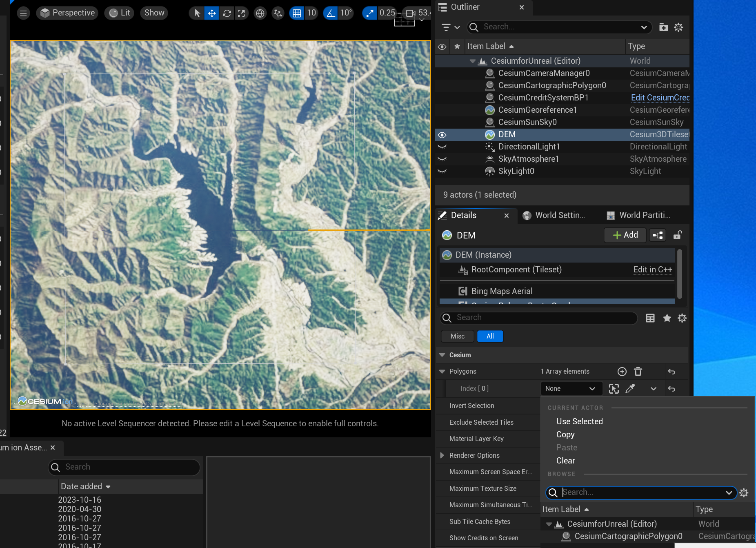Open the Index [0] None actor dropdown
Image resolution: width=756 pixels, height=548 pixels.
[571, 389]
